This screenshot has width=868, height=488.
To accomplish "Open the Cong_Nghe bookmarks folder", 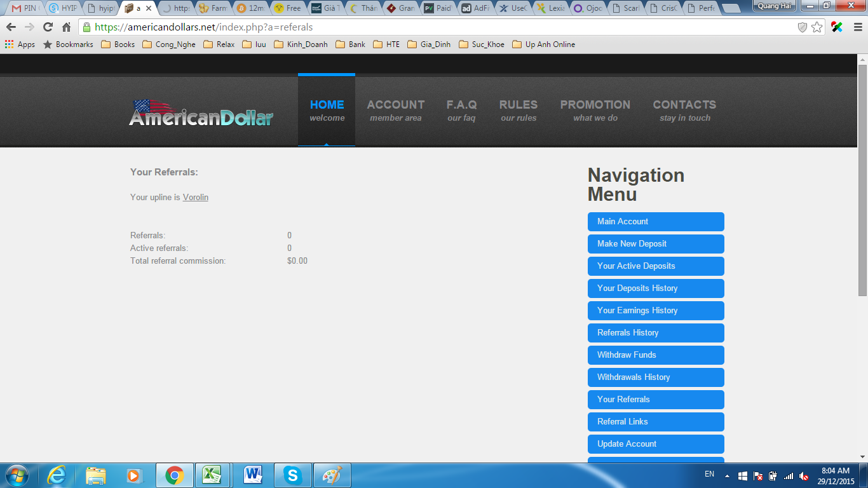I will tap(169, 44).
